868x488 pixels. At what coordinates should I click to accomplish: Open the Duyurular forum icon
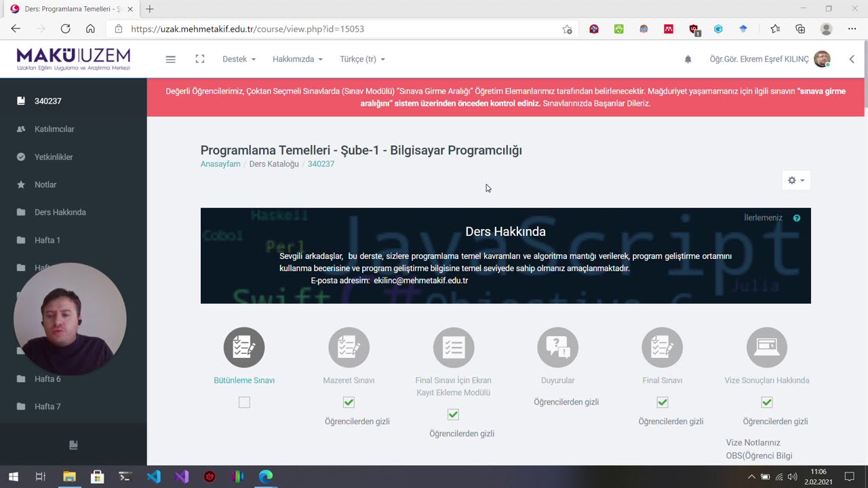coord(557,348)
